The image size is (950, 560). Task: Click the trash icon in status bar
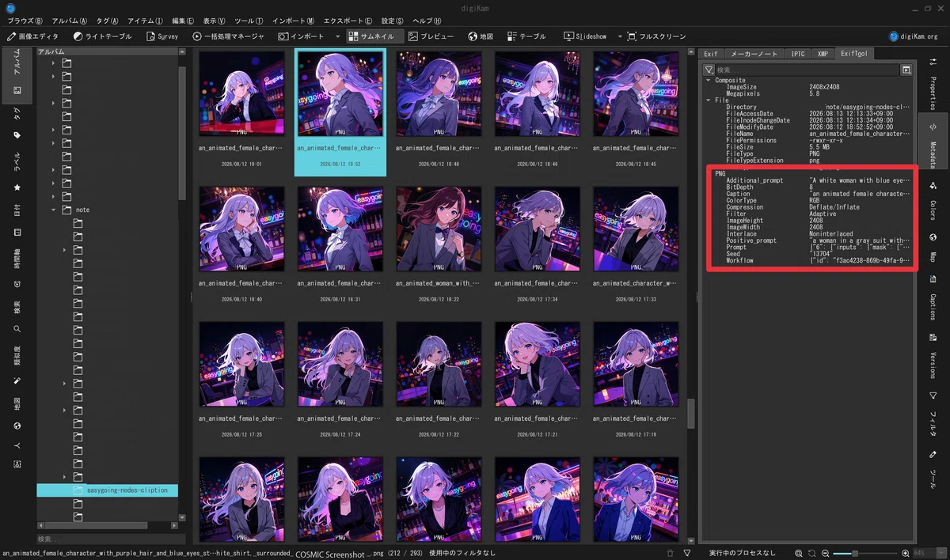pos(671,553)
